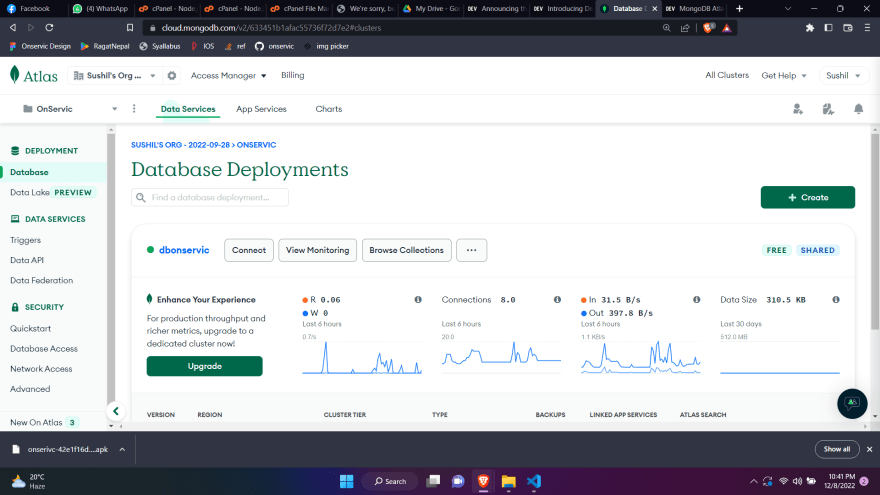Open Access Manager dropdown
Image resolution: width=880 pixels, height=495 pixels.
pyautogui.click(x=228, y=76)
